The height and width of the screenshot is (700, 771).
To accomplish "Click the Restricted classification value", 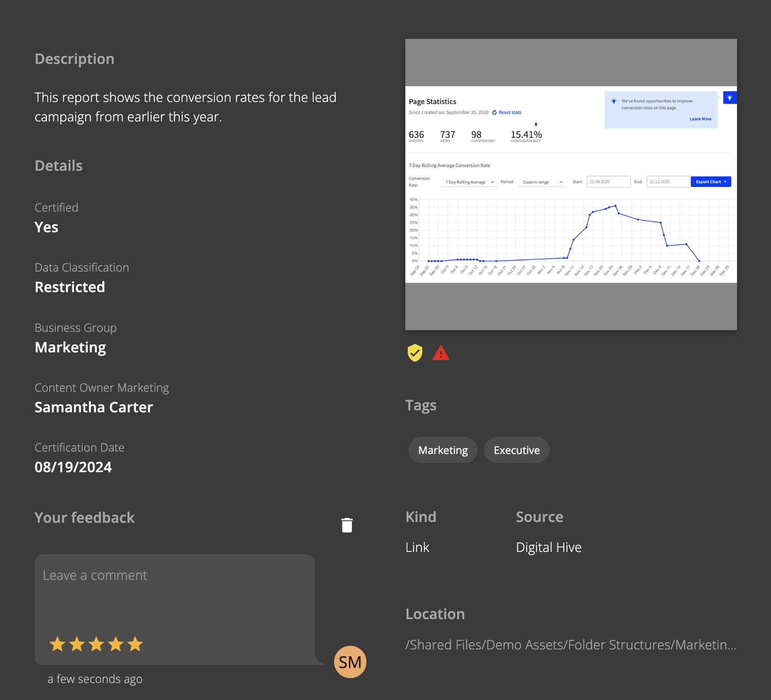I will pos(70,287).
